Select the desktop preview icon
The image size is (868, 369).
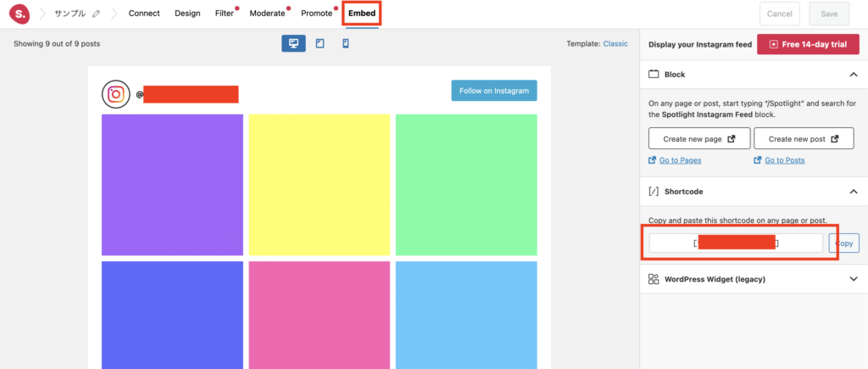point(293,43)
